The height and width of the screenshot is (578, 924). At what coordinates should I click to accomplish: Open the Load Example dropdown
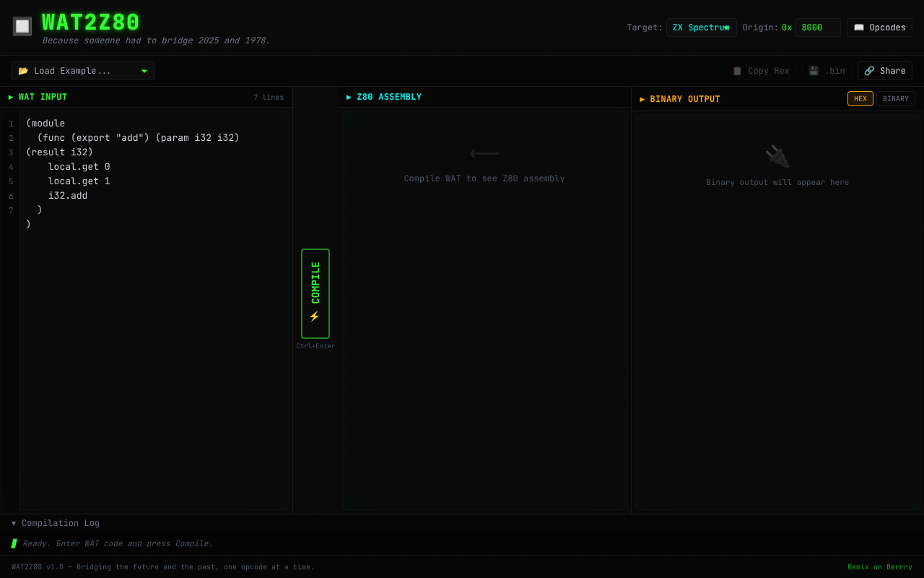pos(83,71)
